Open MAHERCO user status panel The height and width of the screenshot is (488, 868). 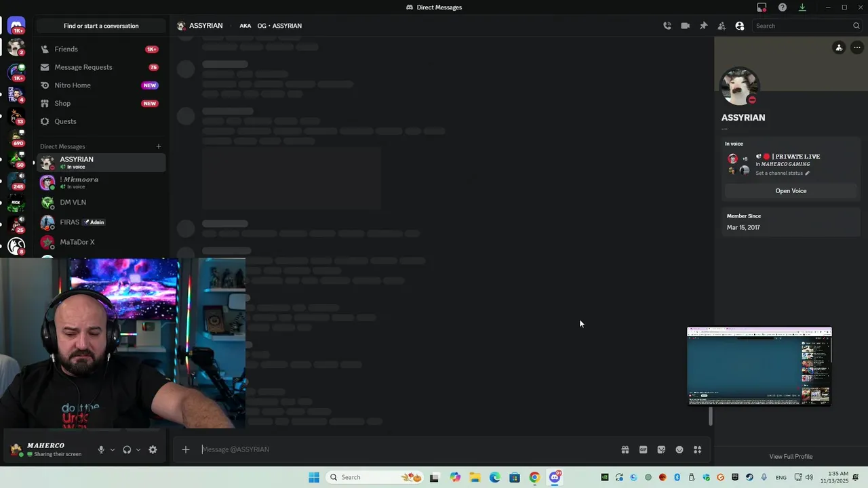[47, 449]
